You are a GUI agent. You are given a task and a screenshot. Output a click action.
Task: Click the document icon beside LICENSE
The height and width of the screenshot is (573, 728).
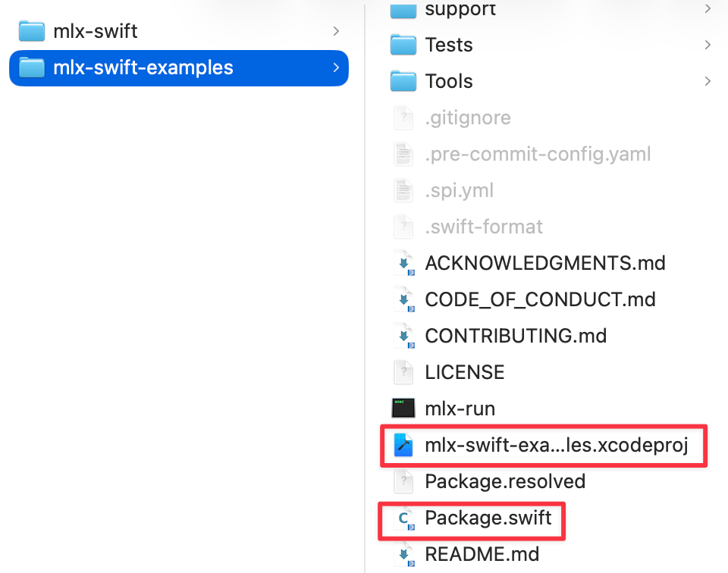coord(403,371)
